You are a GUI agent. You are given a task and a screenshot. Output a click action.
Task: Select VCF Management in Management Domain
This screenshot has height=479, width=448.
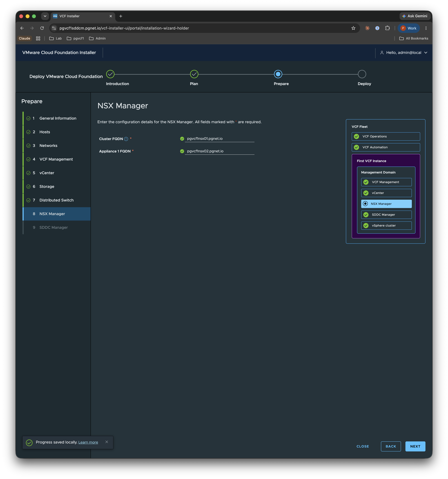386,182
